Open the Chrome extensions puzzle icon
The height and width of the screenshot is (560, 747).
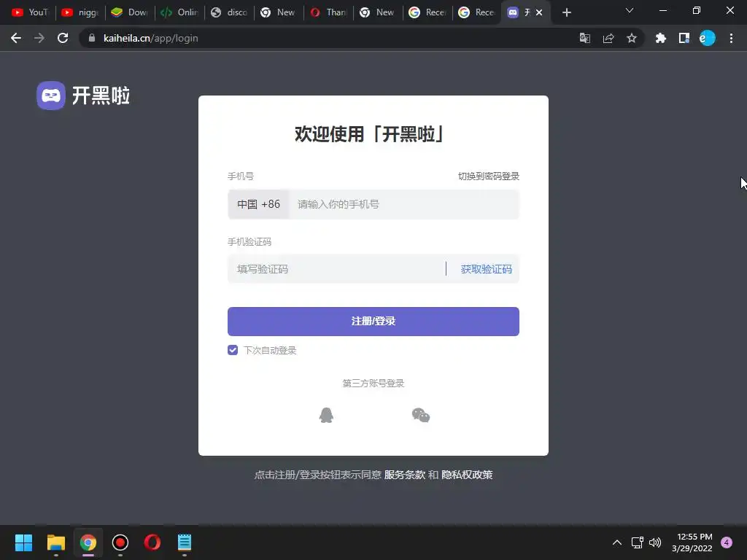pyautogui.click(x=661, y=38)
